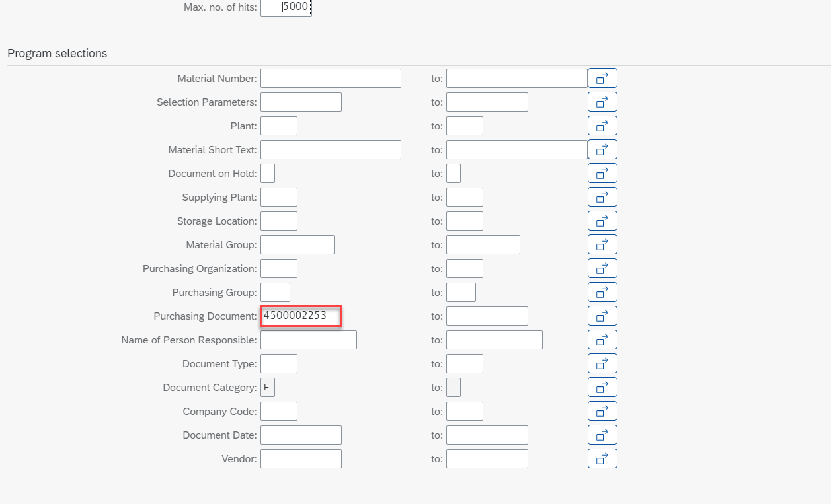Open multiple selection for Document on Hold
Image resolution: width=831 pixels, height=504 pixels.
[x=602, y=173]
